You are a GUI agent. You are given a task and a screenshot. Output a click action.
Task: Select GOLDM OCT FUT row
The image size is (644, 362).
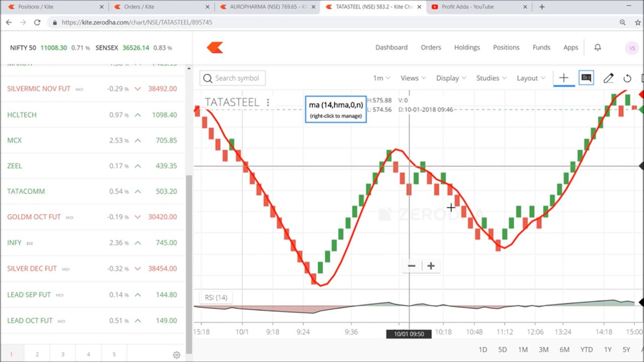(x=93, y=217)
